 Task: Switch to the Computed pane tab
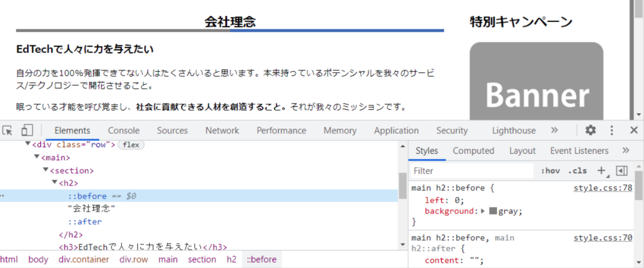[x=473, y=151]
